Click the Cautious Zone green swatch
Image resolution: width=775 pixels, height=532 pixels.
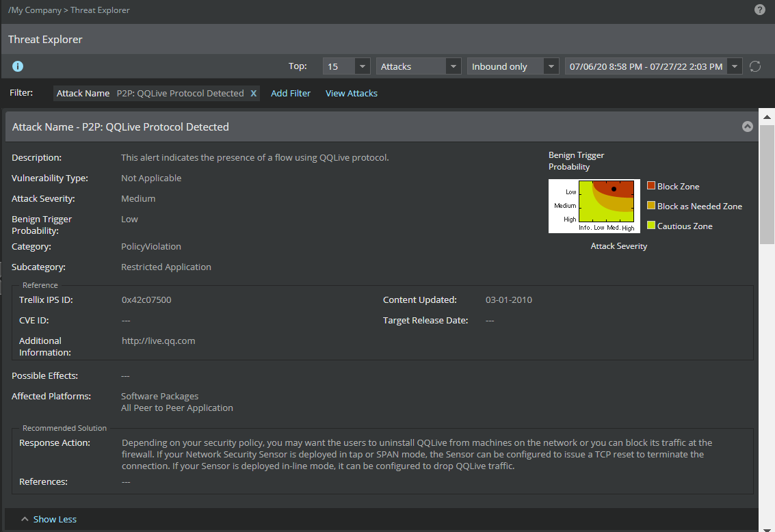(x=651, y=225)
